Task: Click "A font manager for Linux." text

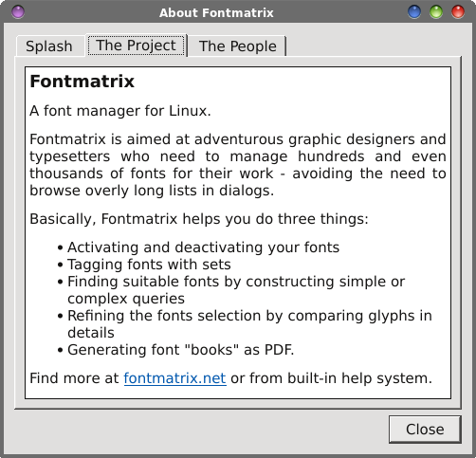Action: [x=120, y=111]
